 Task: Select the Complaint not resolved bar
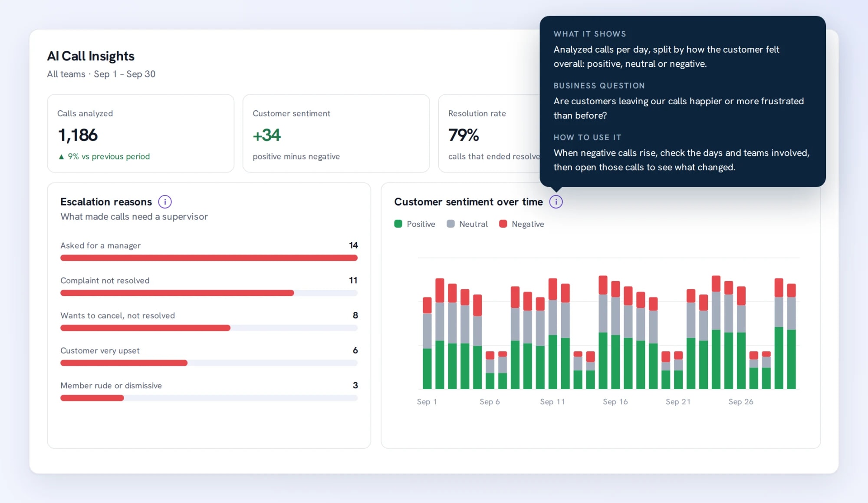tap(177, 293)
